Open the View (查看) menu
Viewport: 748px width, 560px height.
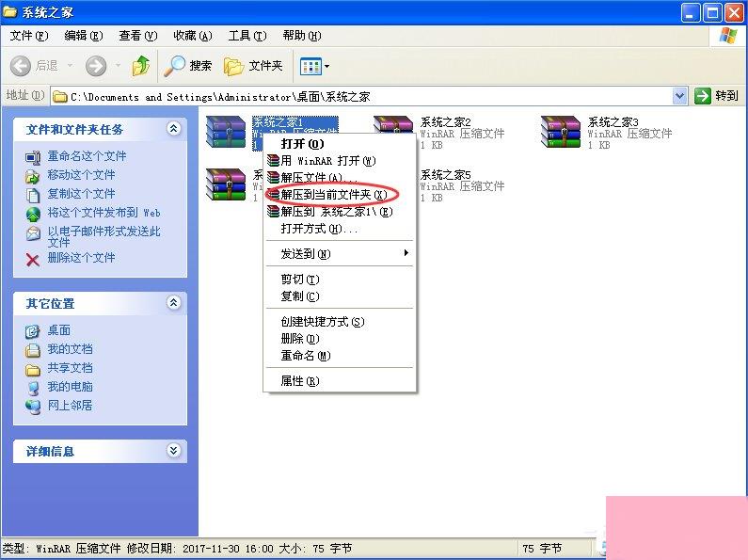tap(138, 36)
